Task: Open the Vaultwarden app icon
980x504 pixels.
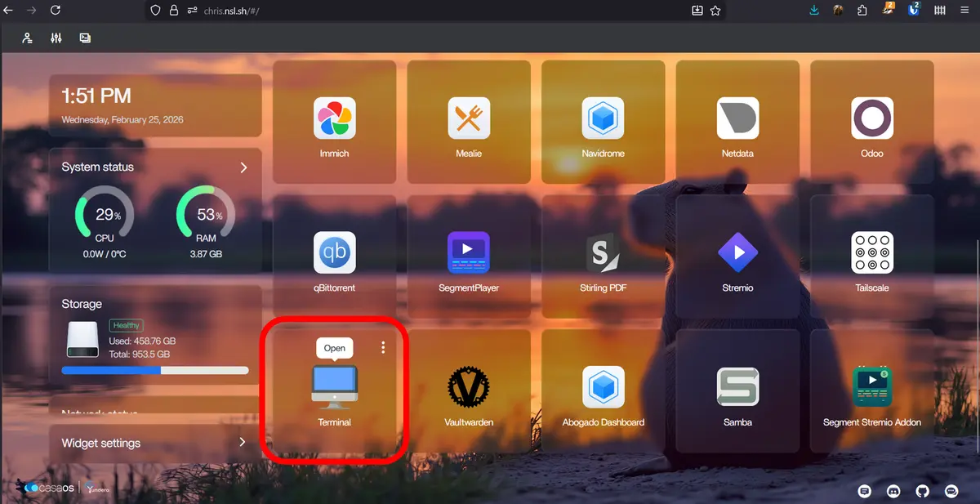Action: (469, 387)
